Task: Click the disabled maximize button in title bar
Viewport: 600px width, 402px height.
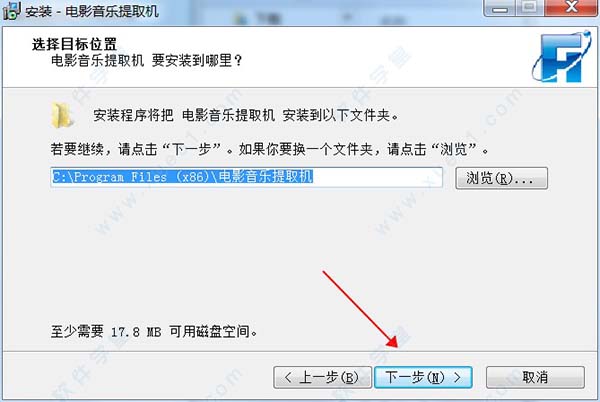Action: [x=530, y=8]
